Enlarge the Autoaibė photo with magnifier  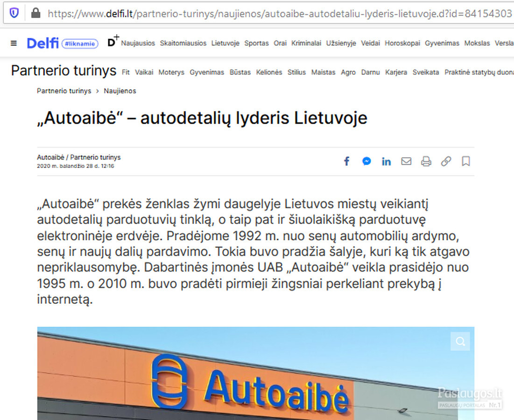[x=460, y=342]
